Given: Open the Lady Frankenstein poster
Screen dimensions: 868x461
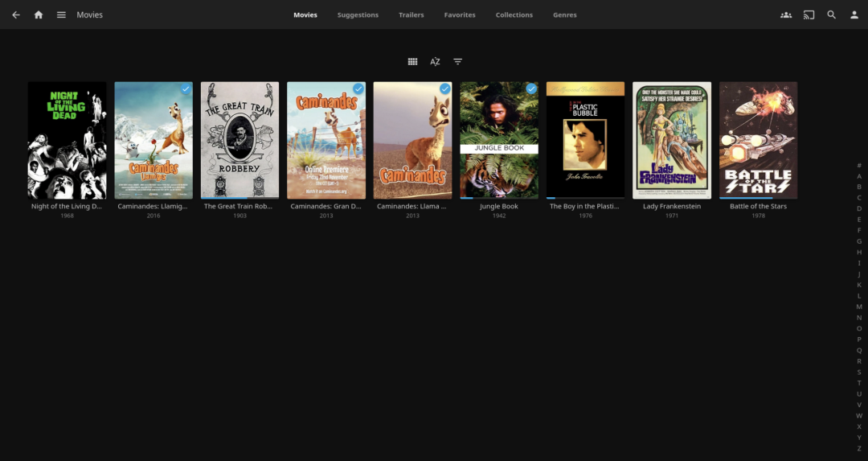Looking at the screenshot, I should (x=671, y=140).
